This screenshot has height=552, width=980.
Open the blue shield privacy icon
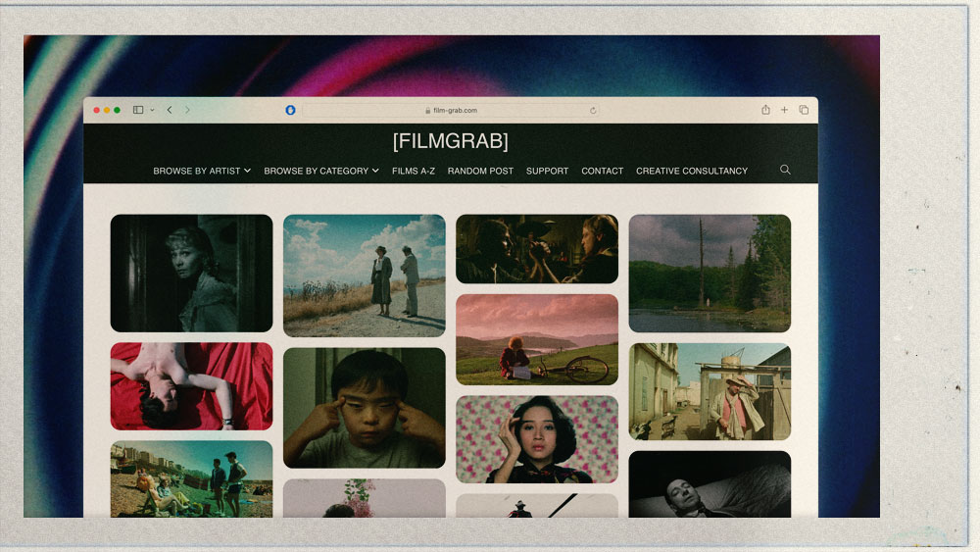click(290, 110)
